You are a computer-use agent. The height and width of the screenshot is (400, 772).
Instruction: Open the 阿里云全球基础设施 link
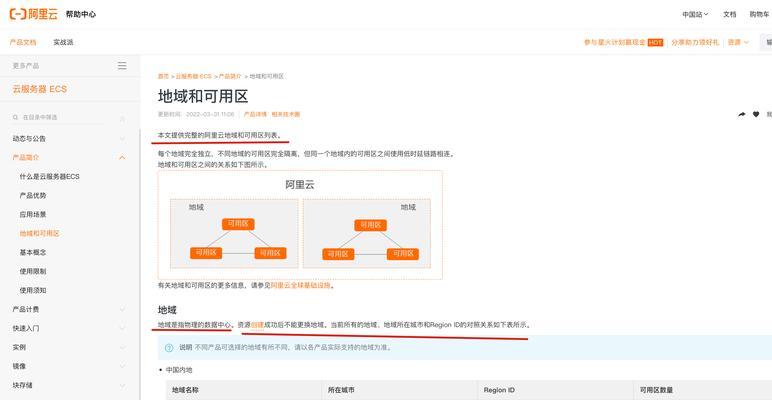300,285
